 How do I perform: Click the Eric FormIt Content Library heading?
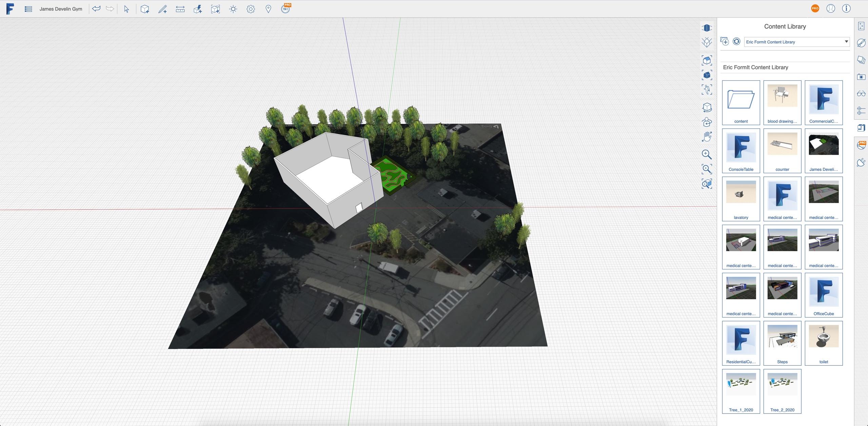pos(755,67)
